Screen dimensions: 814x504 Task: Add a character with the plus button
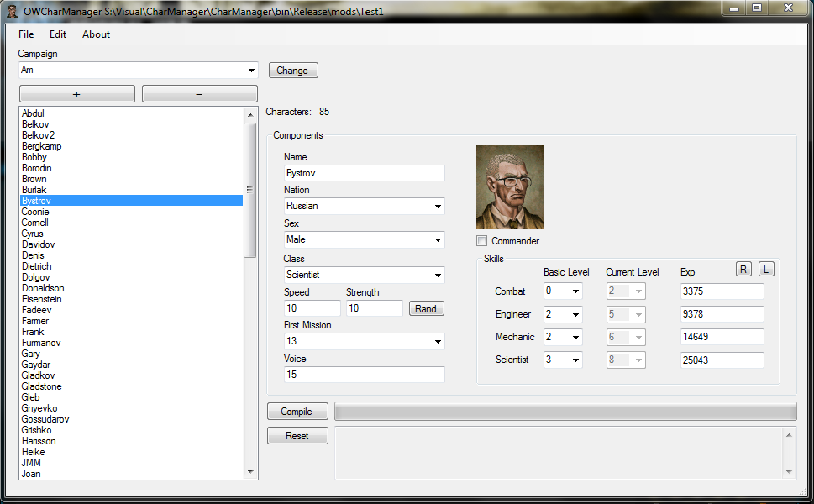76,94
